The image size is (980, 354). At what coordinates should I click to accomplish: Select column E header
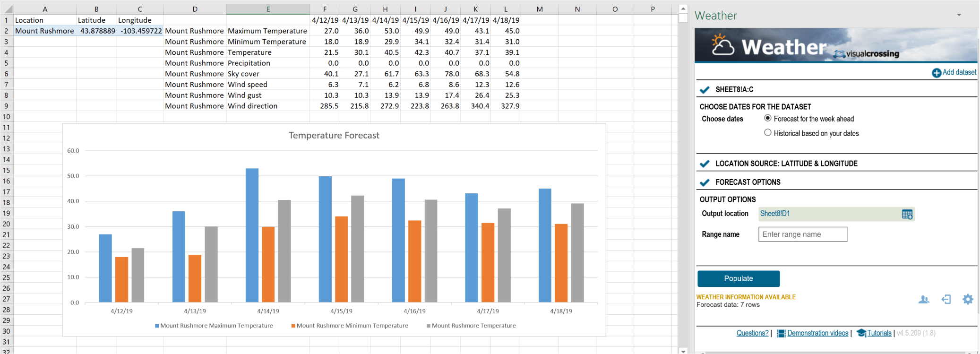(268, 9)
